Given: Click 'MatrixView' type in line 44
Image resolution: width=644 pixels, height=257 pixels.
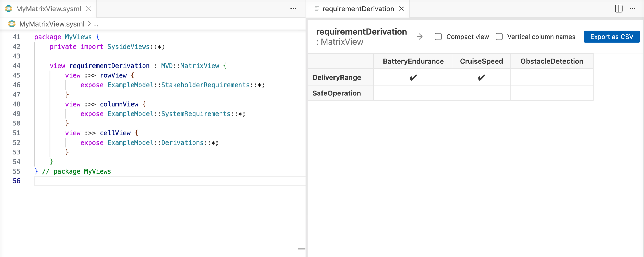Looking at the screenshot, I should click(x=200, y=66).
